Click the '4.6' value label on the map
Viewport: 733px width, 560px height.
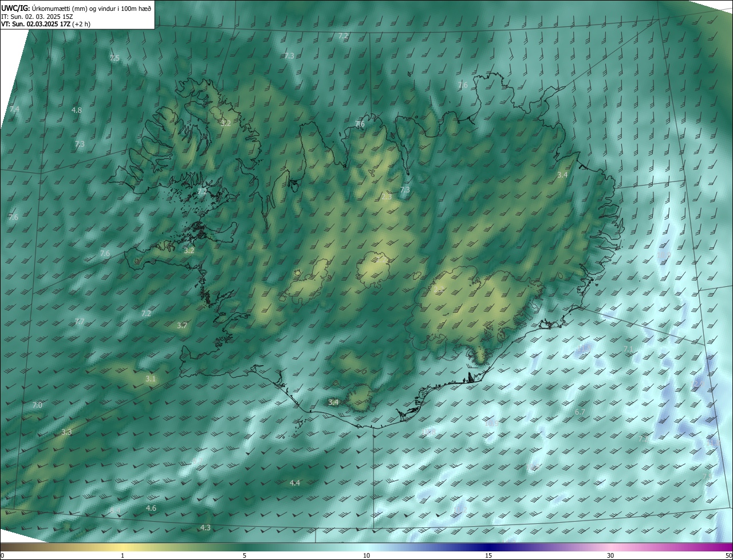(x=151, y=508)
